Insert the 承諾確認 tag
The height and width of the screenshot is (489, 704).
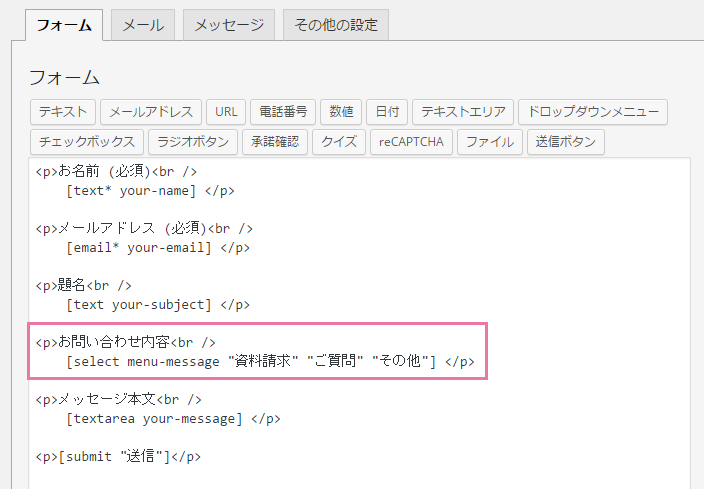tap(275, 142)
